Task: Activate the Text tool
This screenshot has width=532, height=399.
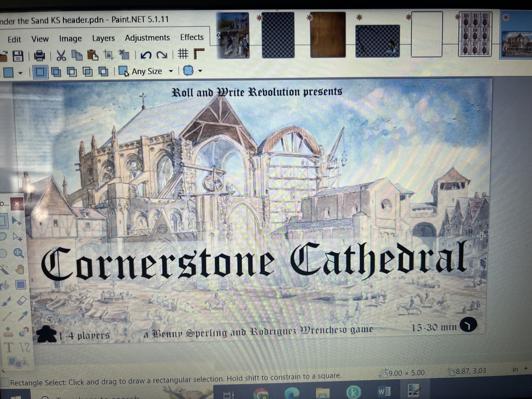Action: tap(9, 347)
